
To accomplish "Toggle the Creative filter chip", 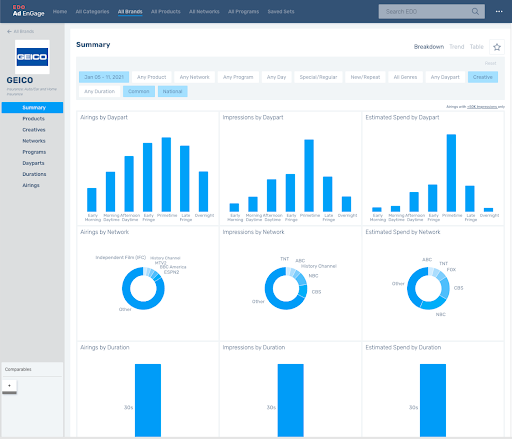I will pyautogui.click(x=483, y=77).
